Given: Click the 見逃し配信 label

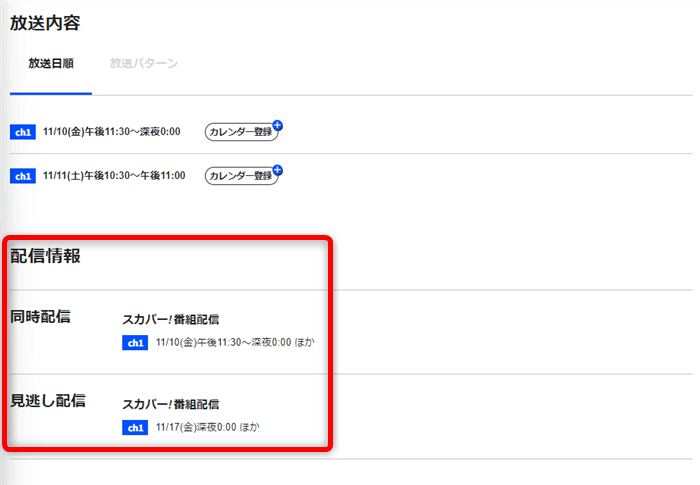Looking at the screenshot, I should [48, 401].
